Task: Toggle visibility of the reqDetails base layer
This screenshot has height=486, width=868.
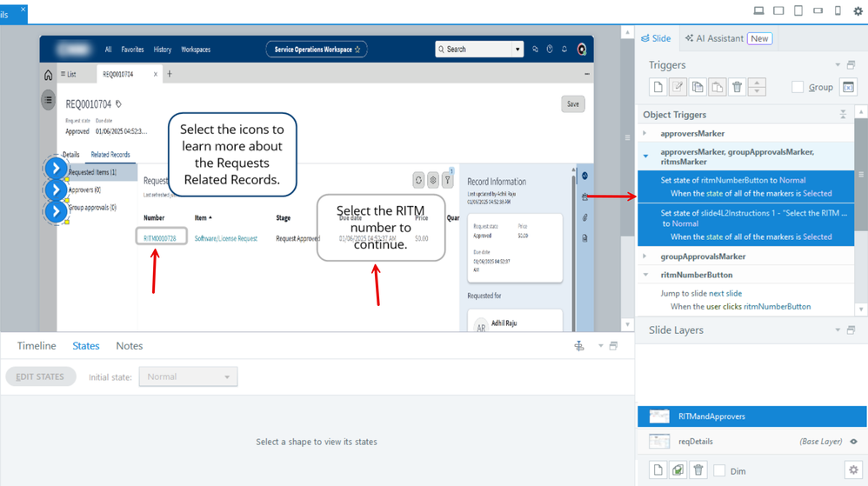Action: 853,441
